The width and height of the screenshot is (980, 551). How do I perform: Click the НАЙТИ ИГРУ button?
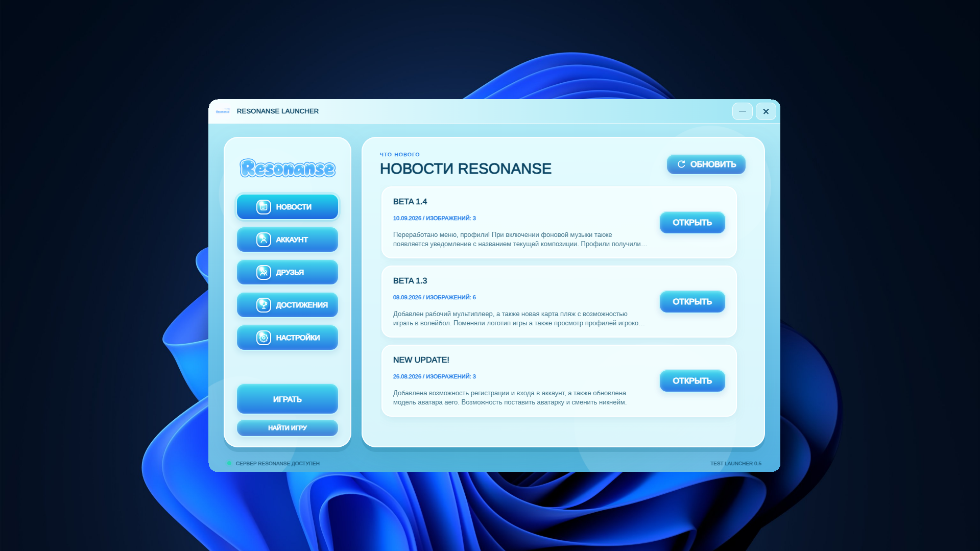[x=288, y=428]
